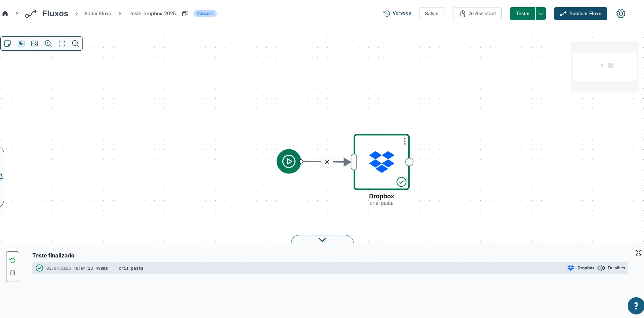Click the green start trigger node
Image resolution: width=644 pixels, height=318 pixels.
coord(289,162)
